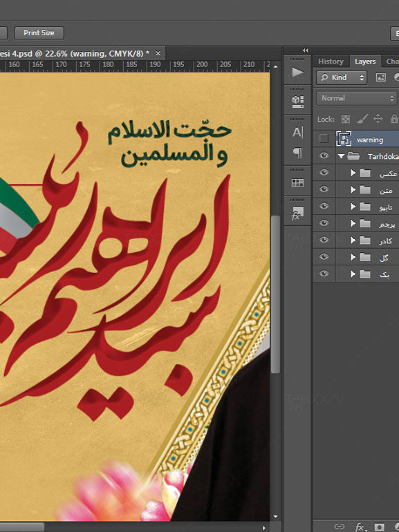The width and height of the screenshot is (399, 532).
Task: Open the Kind filter dropdown
Action: point(342,77)
